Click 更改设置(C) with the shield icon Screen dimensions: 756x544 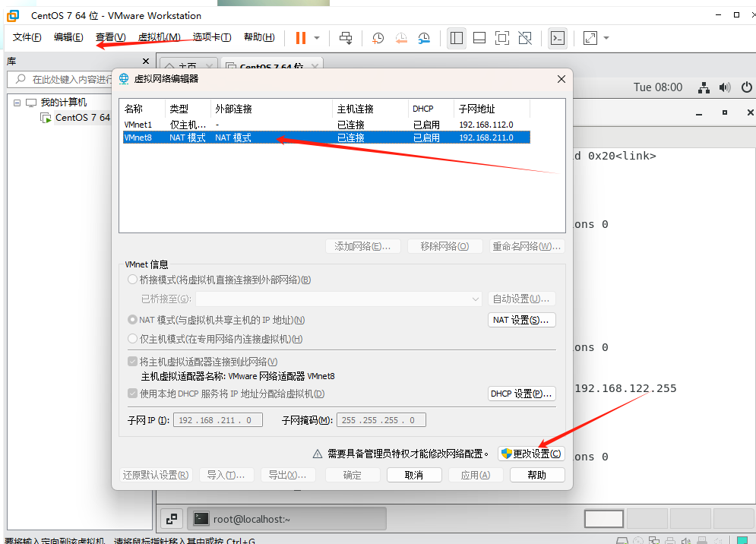[x=531, y=454]
